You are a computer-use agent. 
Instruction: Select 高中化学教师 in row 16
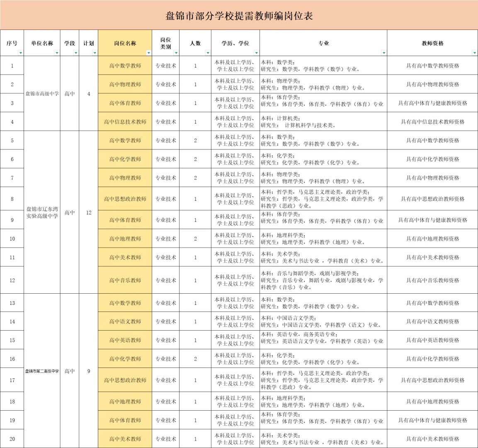125,359
